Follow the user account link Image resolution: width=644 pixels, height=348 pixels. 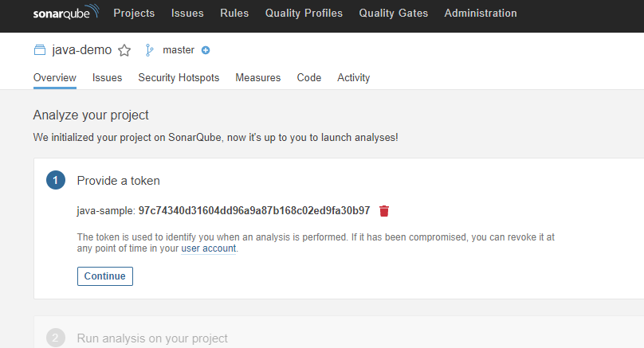pyautogui.click(x=209, y=248)
